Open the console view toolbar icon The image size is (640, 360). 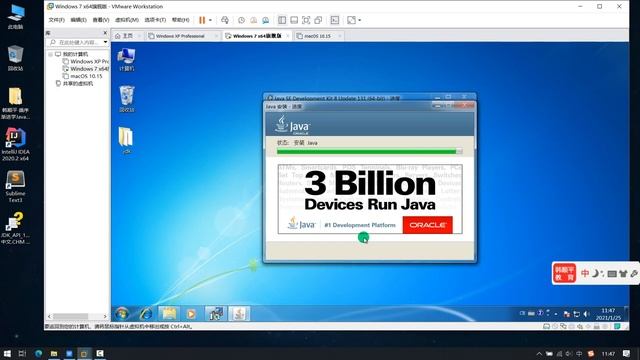coord(335,20)
